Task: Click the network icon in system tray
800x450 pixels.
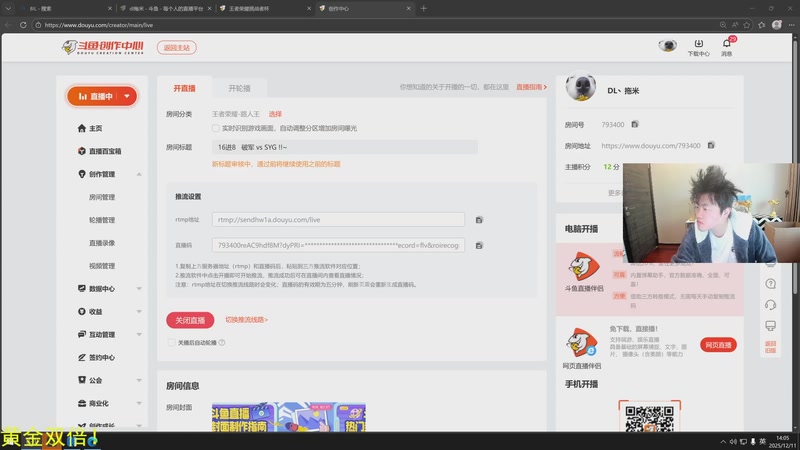Action: coord(743,441)
